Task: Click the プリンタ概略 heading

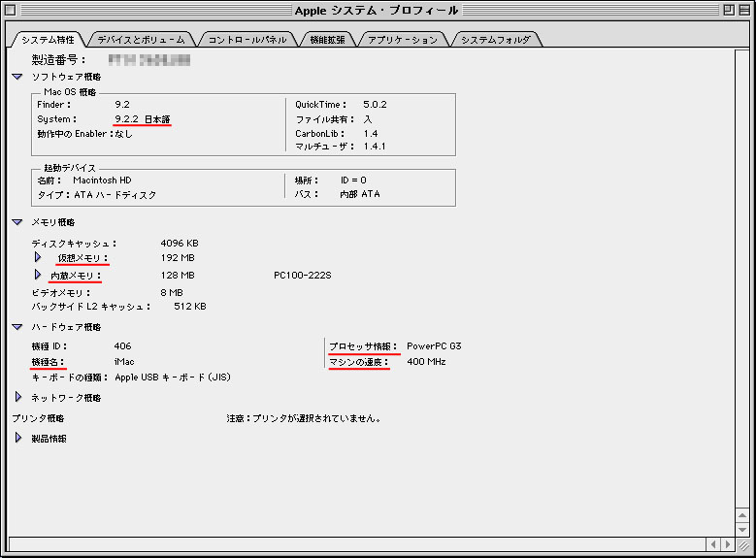Action: tap(38, 418)
